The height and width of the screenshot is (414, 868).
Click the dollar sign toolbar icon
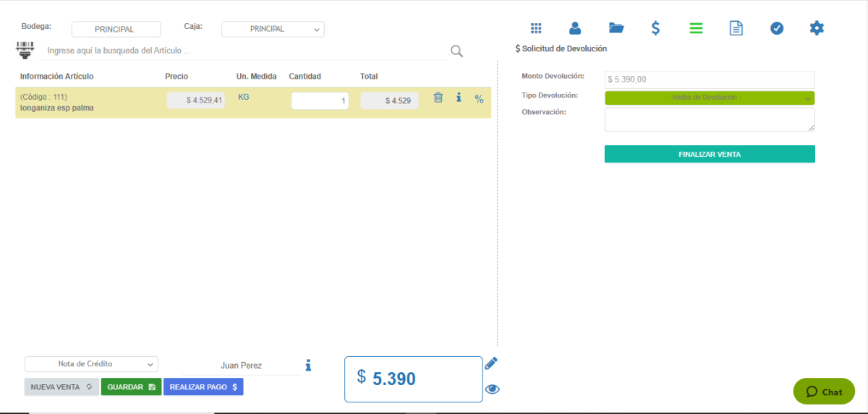pos(655,28)
